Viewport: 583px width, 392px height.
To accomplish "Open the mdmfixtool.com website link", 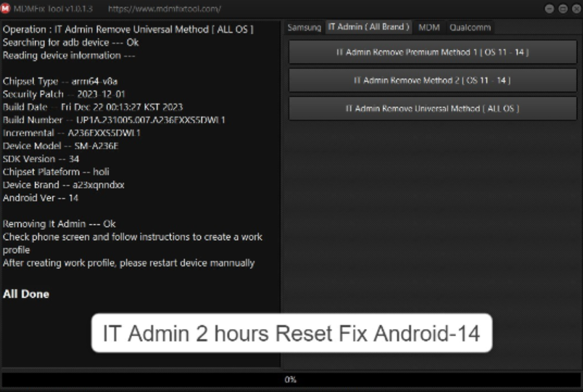I will click(x=165, y=9).
